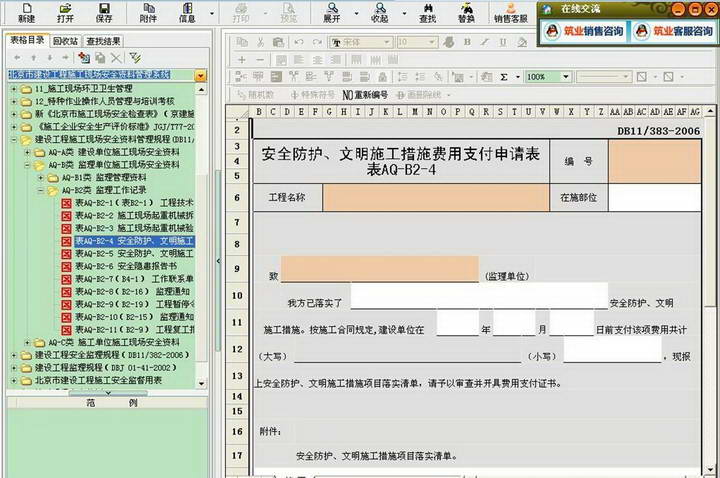The image size is (720, 478).
Task: Open the dropdown arrow beside 信息
Action: [212, 13]
